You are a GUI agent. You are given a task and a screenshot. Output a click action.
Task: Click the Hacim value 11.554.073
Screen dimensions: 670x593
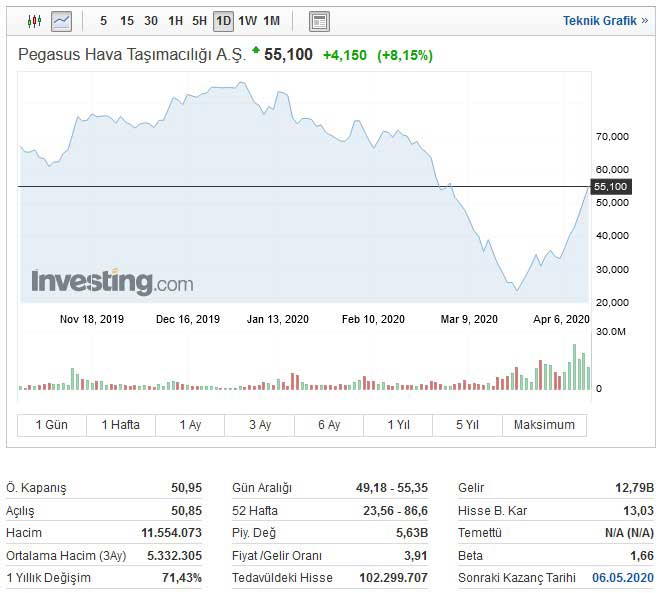[x=171, y=533]
